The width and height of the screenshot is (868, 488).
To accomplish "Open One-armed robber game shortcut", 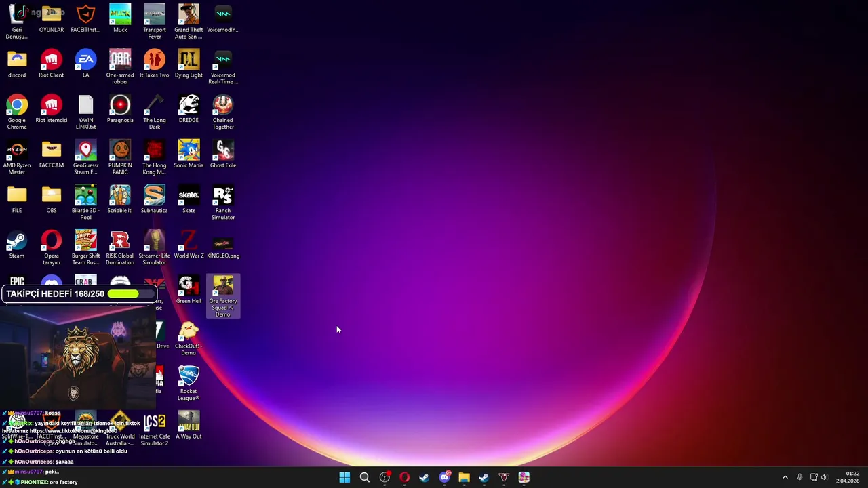I will pyautogui.click(x=120, y=67).
